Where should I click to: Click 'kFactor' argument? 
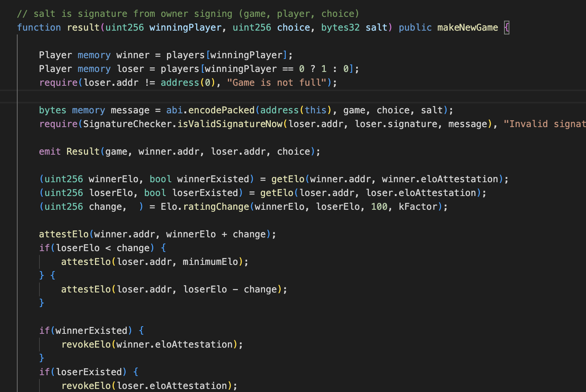click(418, 207)
